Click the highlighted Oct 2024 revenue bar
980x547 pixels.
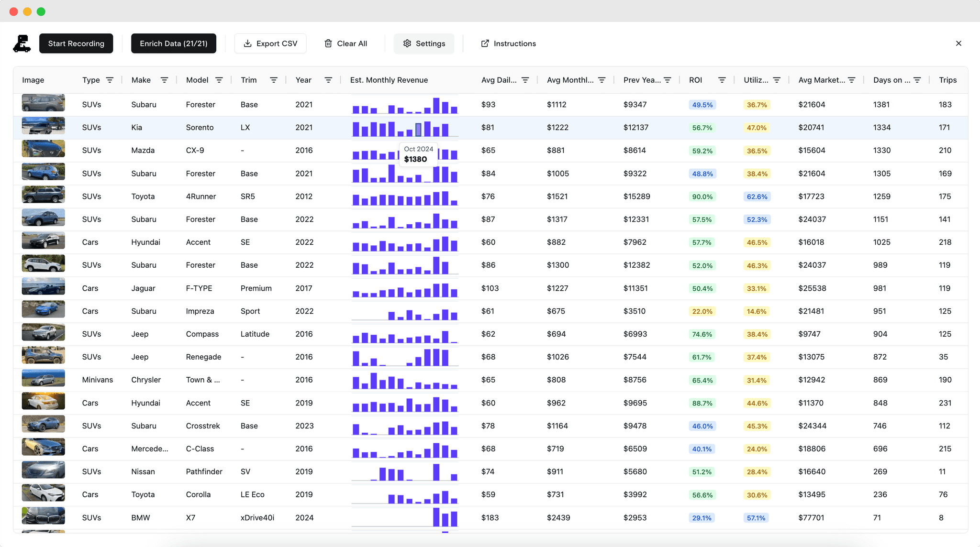point(417,129)
